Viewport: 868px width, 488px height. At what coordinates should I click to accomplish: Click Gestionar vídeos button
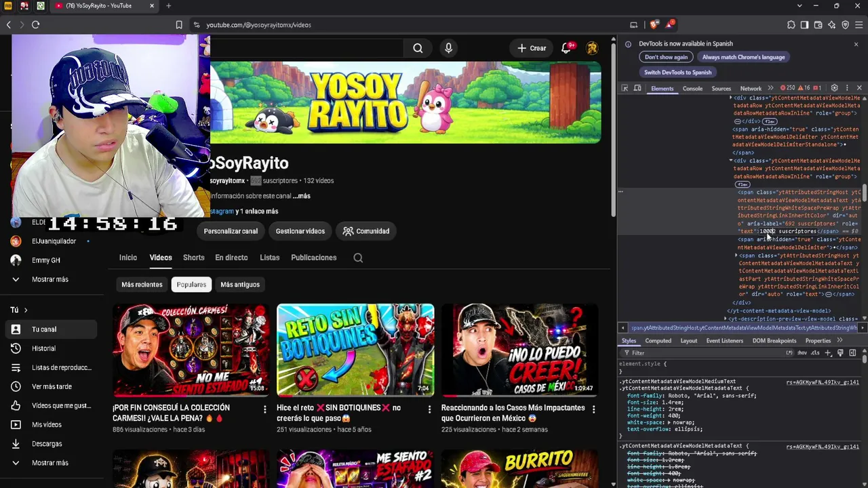pos(300,231)
